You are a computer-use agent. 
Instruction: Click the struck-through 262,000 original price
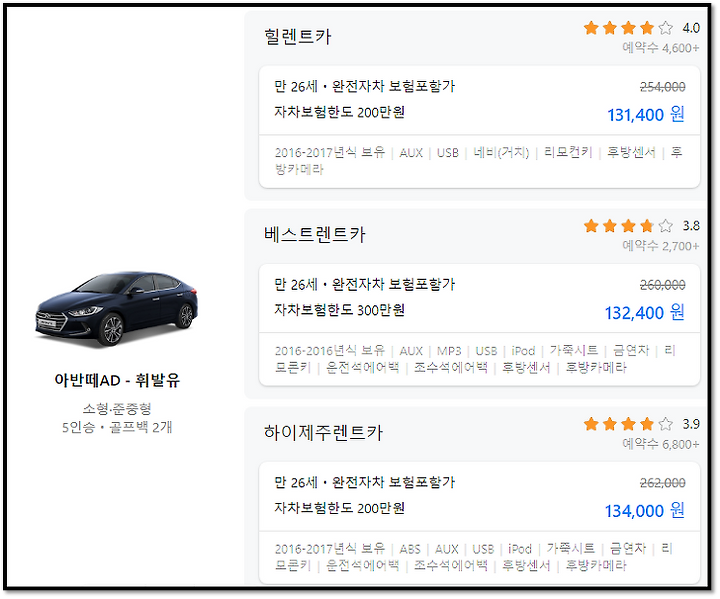click(x=663, y=482)
